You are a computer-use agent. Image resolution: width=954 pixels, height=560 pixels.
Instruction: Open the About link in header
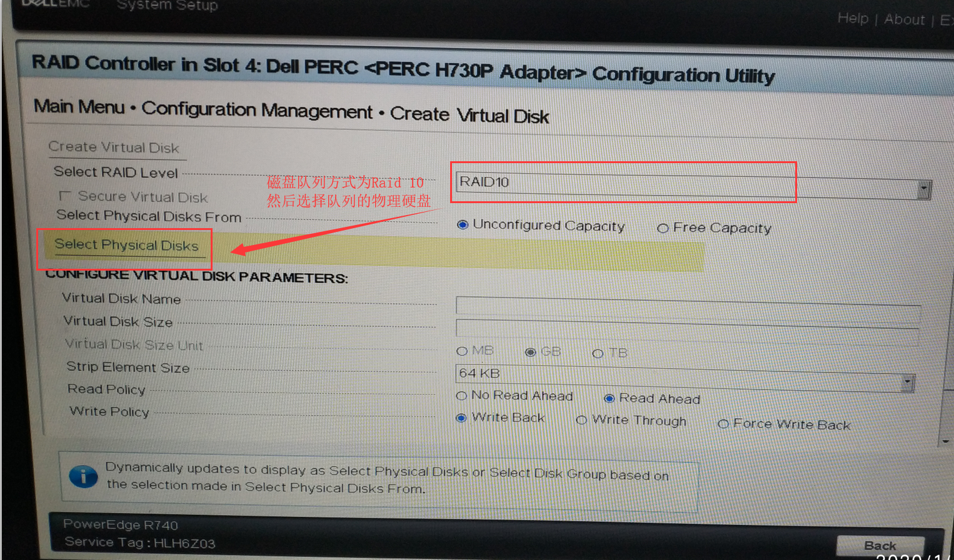click(904, 19)
